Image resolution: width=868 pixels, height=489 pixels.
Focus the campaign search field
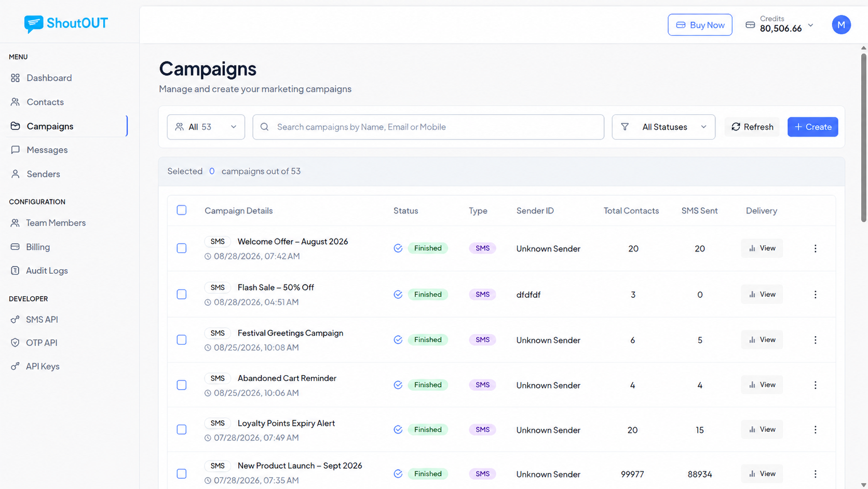pos(428,127)
